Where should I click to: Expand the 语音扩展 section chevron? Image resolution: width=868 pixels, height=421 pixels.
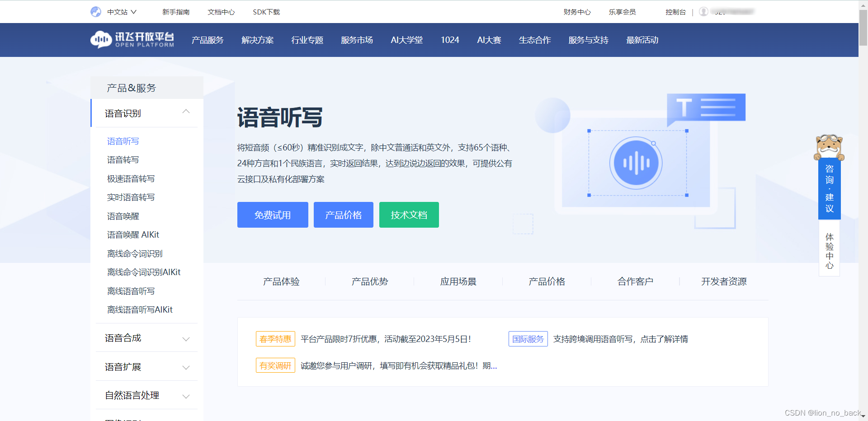click(x=186, y=368)
